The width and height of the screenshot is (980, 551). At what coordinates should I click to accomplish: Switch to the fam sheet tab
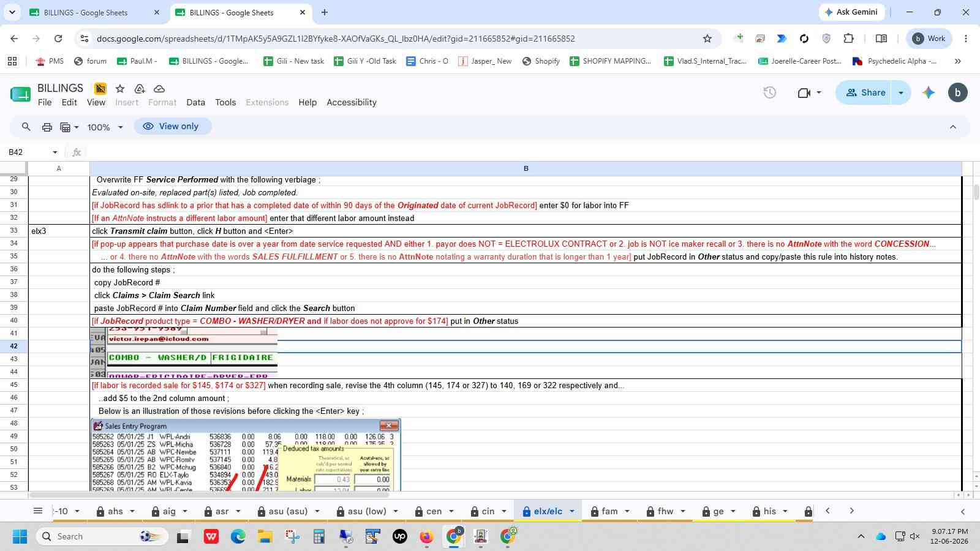pos(609,511)
